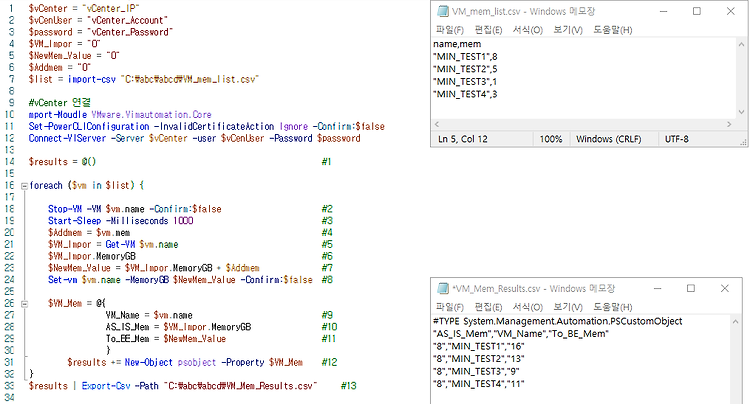The image size is (750, 404).
Task: Open 파일(F) menu in VM_Mem_Results.csv Notepad
Action: tap(450, 306)
